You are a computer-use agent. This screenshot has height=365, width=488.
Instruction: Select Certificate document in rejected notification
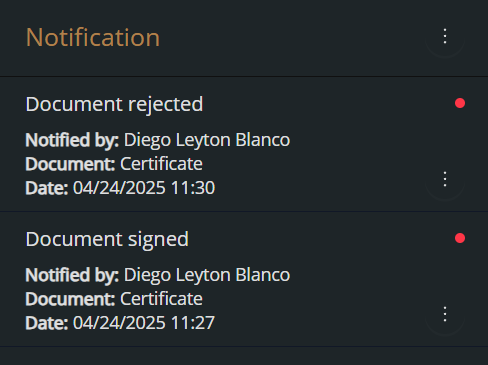point(161,164)
